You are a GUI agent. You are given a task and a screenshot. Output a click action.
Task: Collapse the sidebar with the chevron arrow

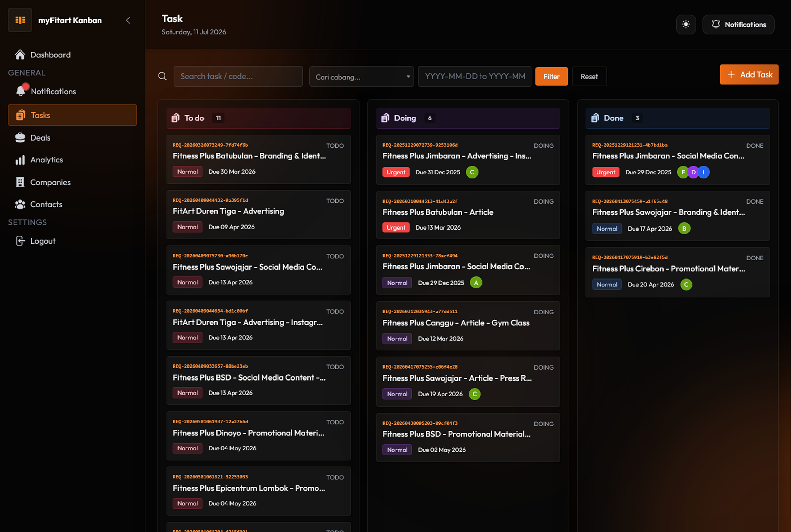tap(128, 20)
